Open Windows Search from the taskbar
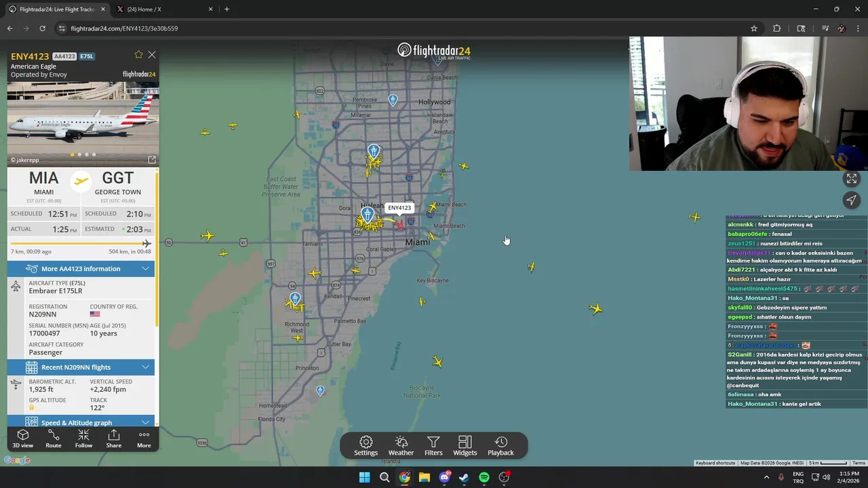This screenshot has height=488, width=868. [x=384, y=477]
